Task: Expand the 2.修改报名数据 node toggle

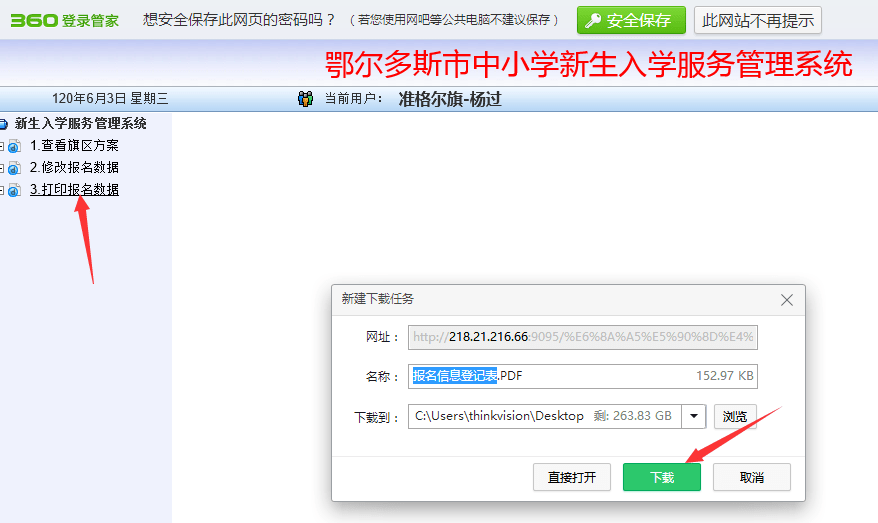Action: point(2,168)
